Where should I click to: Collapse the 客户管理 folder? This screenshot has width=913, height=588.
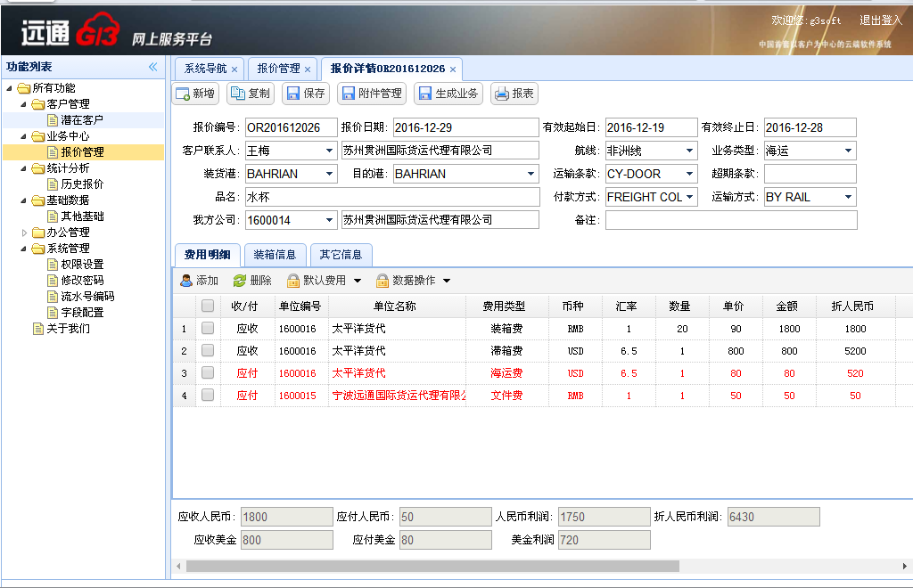click(24, 104)
